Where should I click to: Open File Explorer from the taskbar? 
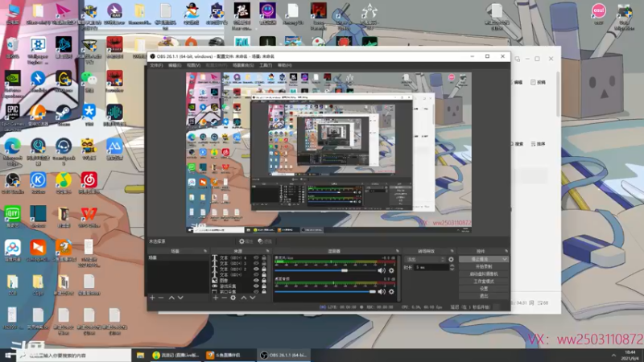(x=140, y=356)
